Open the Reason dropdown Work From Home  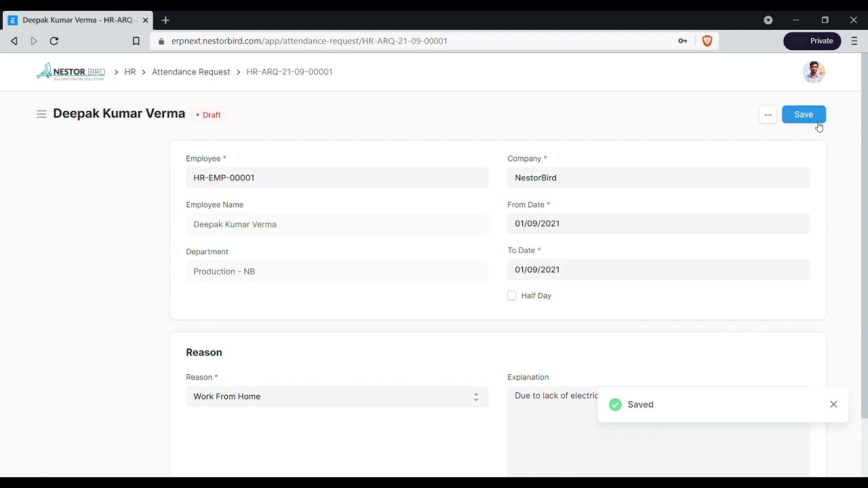pyautogui.click(x=337, y=396)
